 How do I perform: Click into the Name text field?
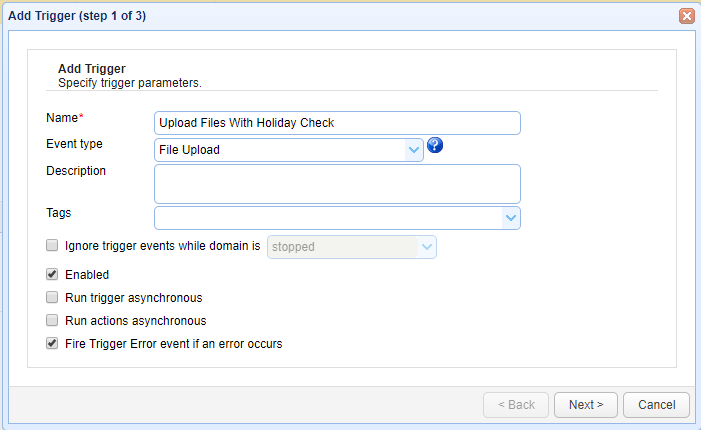337,123
